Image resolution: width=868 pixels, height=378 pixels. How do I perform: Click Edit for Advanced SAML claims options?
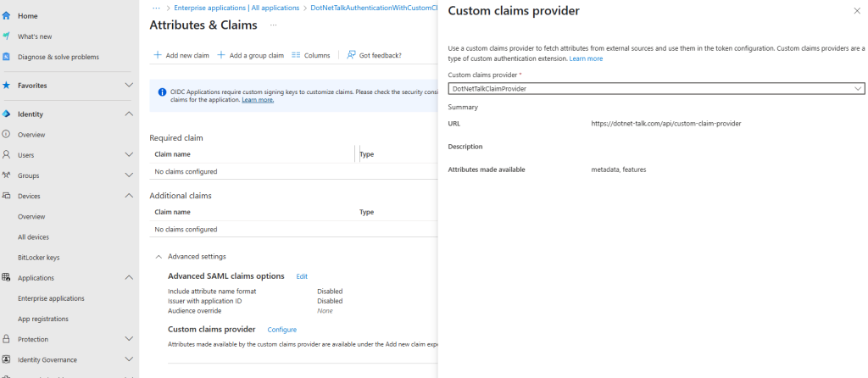(302, 276)
